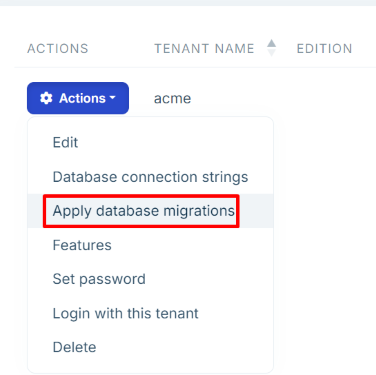Select Apply database migrations option

point(150,211)
